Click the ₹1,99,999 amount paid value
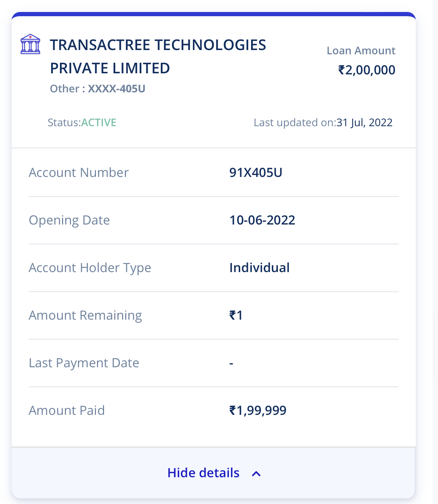 (x=258, y=411)
